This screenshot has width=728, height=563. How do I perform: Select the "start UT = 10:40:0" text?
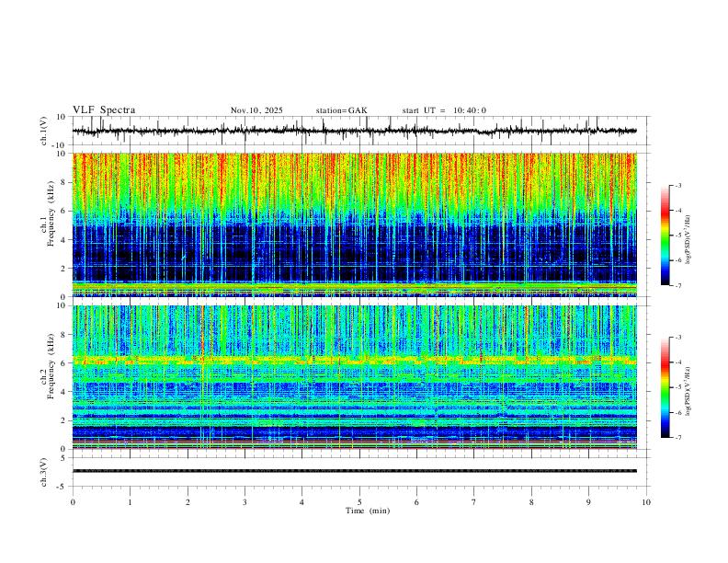444,110
